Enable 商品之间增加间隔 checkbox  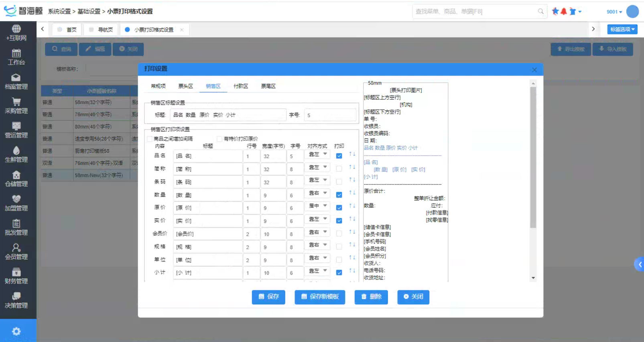pos(150,139)
